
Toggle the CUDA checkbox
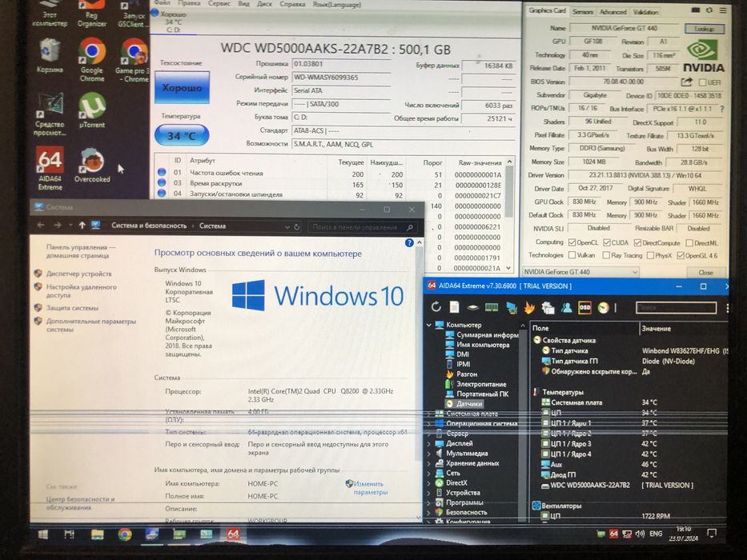[606, 243]
